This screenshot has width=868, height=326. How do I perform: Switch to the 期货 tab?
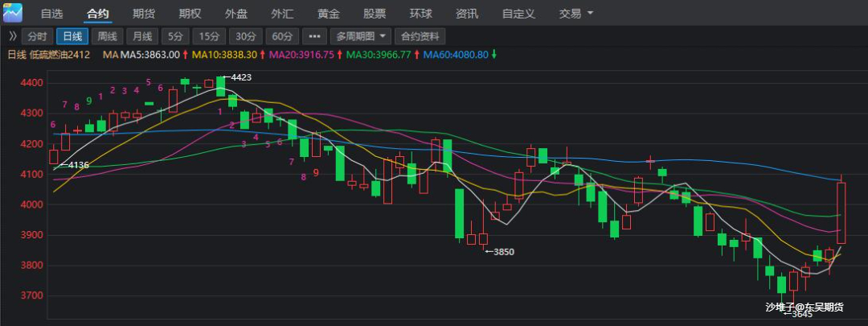(144, 14)
